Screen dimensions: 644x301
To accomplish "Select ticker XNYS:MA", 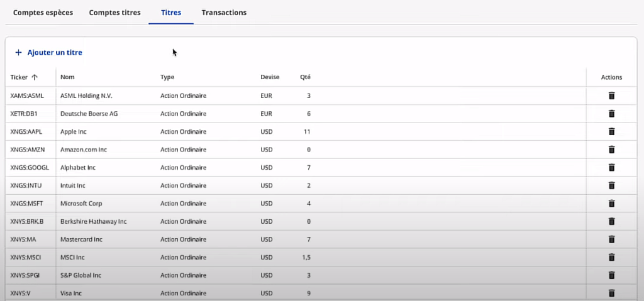I will coord(23,239).
